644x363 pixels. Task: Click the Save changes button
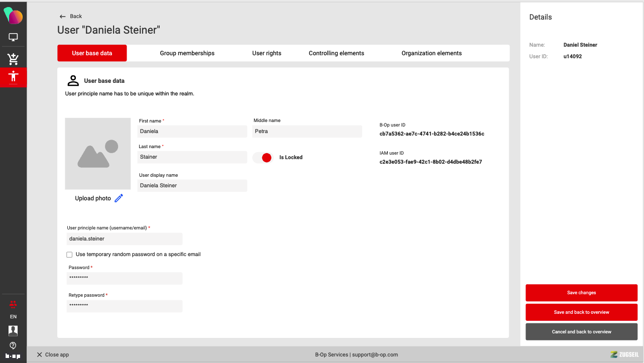point(581,293)
